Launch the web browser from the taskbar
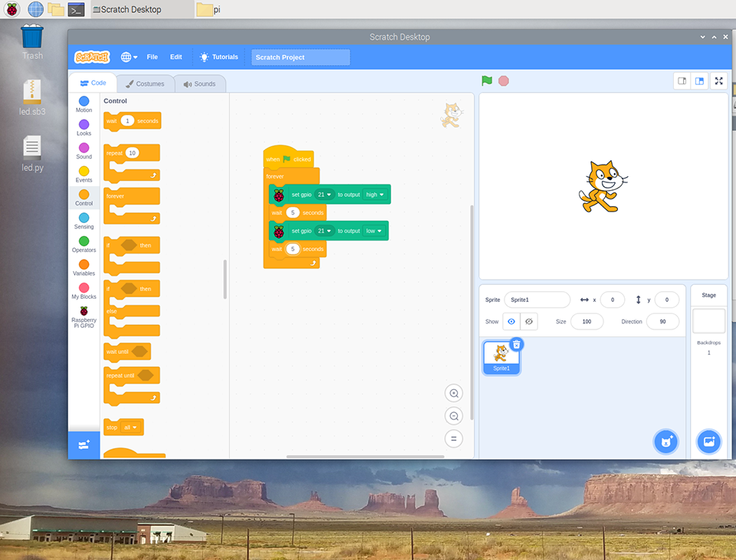This screenshot has height=560, width=736. [36, 9]
